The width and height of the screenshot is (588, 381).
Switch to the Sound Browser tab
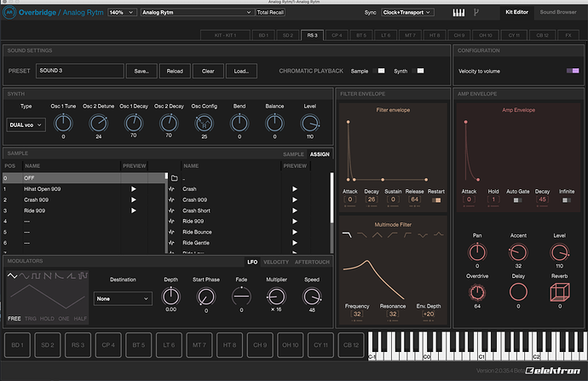tap(558, 12)
